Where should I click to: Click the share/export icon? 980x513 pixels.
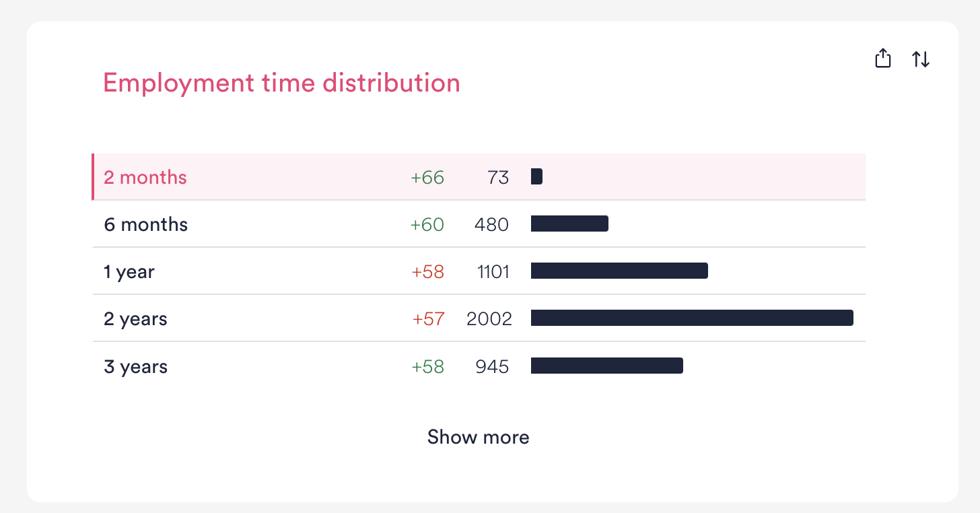[x=883, y=59]
